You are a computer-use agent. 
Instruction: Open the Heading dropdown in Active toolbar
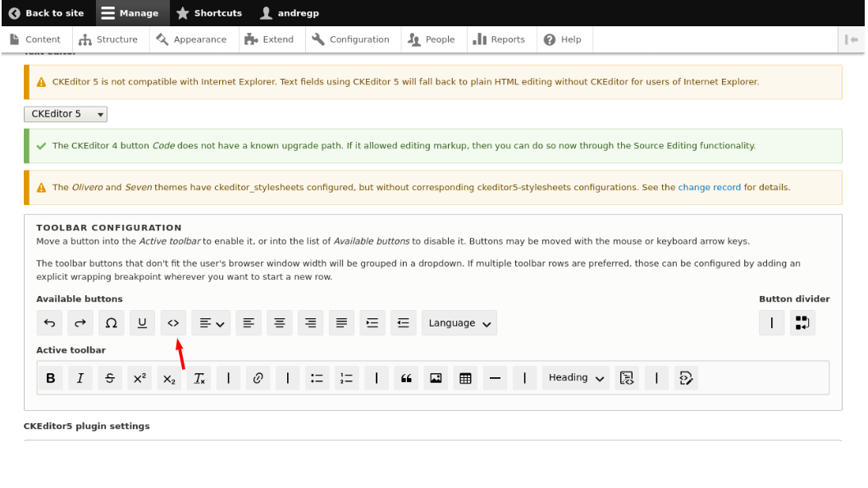pyautogui.click(x=575, y=378)
